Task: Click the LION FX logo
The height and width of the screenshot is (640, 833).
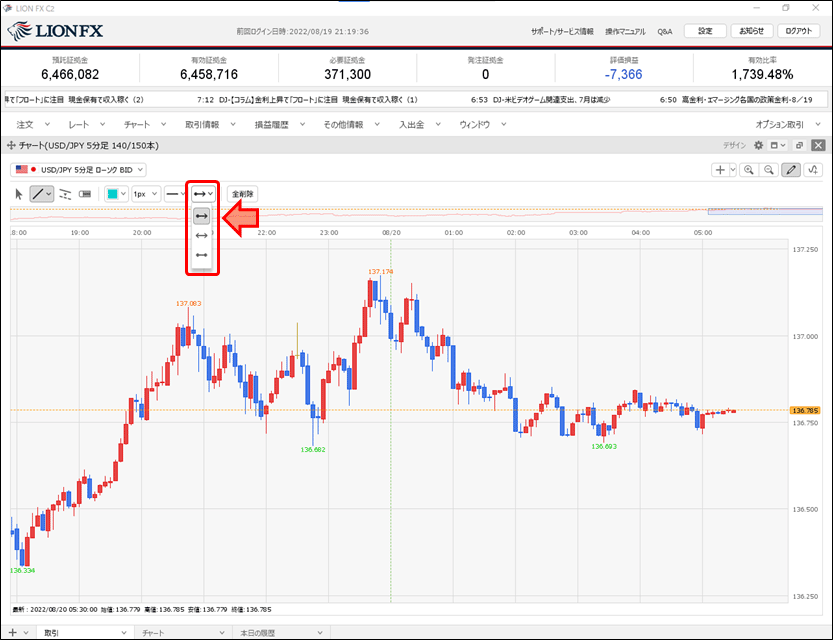Action: pos(55,31)
